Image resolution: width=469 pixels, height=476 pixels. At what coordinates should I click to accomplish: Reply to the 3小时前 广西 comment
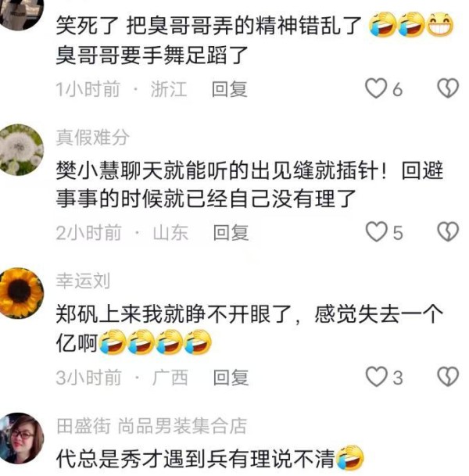(x=231, y=378)
